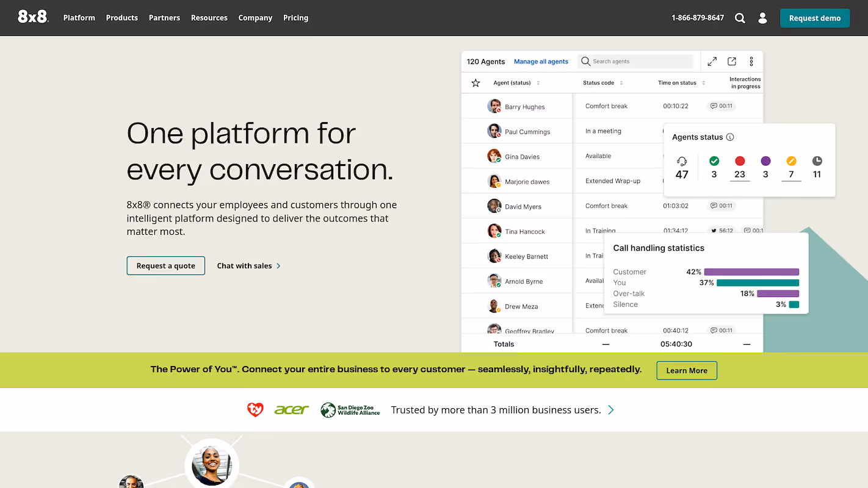Sort by Status code column arrows
Screen dimensions: 868x488
click(621, 83)
